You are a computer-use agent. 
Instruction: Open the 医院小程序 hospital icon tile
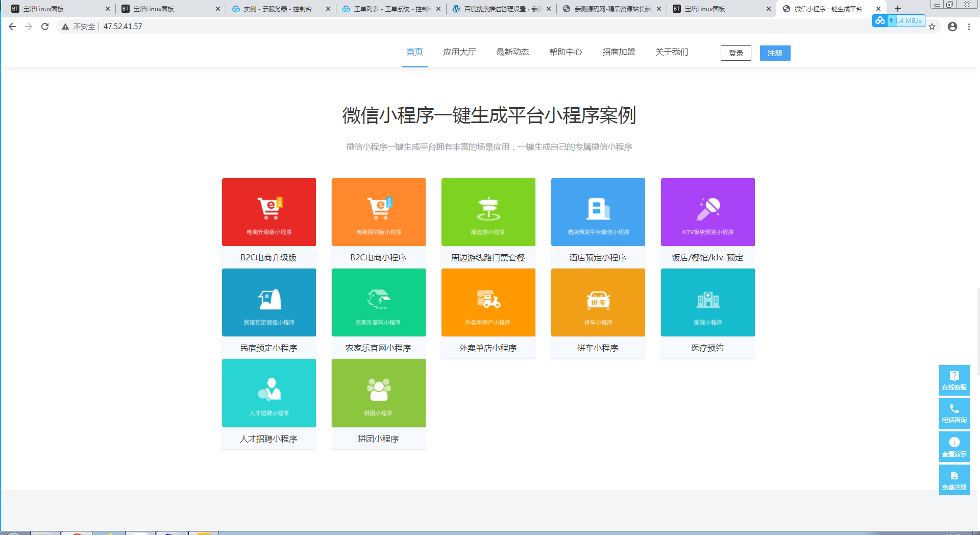point(708,302)
